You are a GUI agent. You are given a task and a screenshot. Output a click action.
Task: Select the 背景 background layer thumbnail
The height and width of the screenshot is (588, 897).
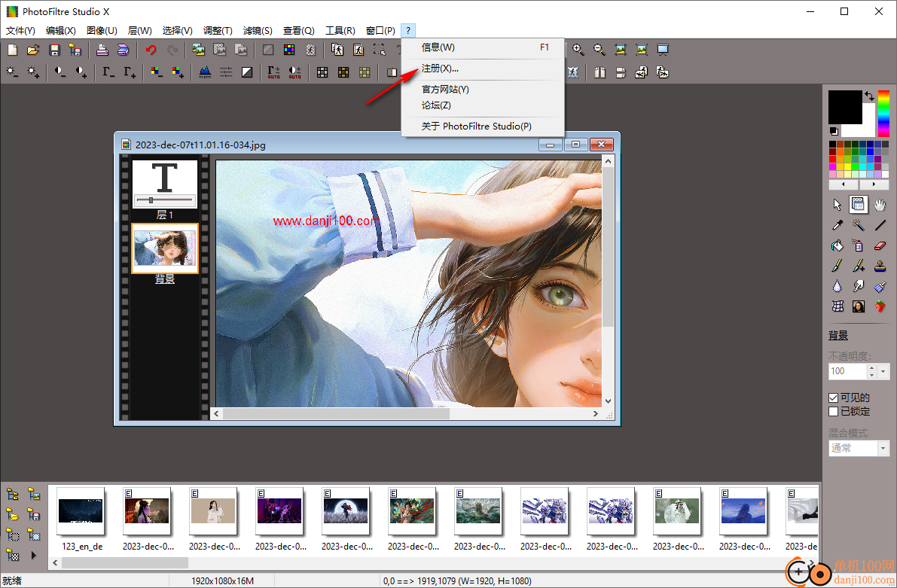[165, 248]
